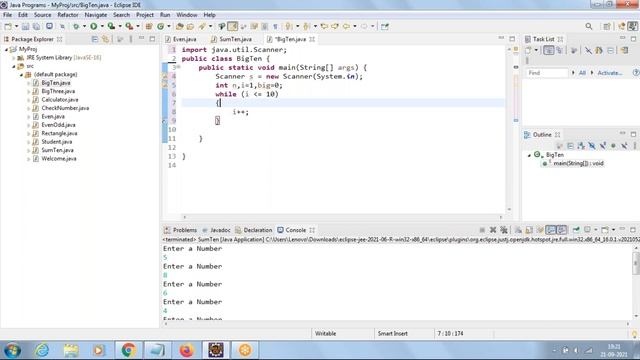
Task: Run the program with green Run icon
Action: [94, 27]
